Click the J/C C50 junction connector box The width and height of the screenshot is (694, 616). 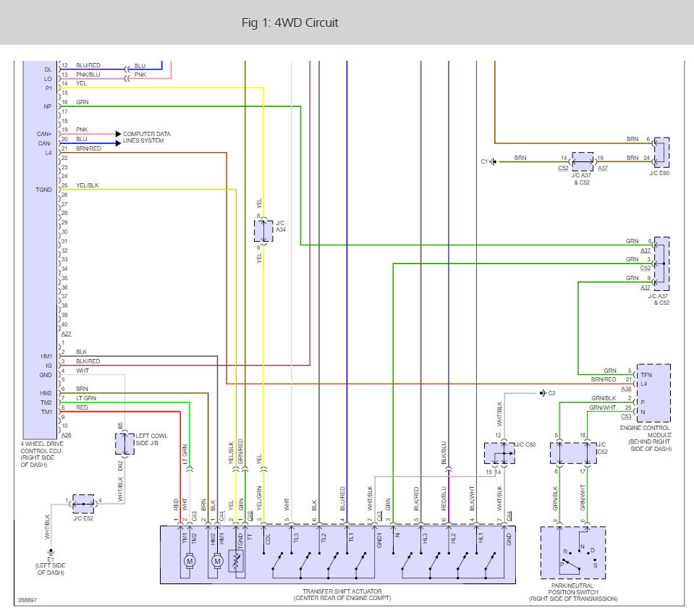tap(499, 453)
